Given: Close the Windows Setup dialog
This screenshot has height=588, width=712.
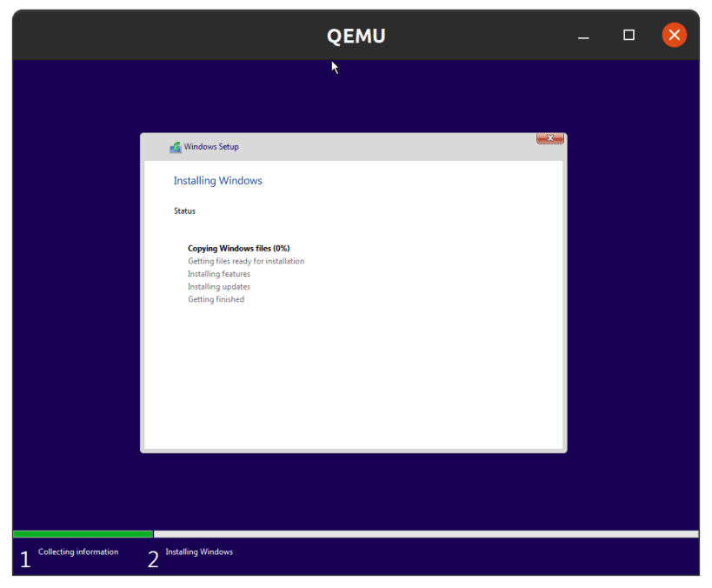Looking at the screenshot, I should [550, 138].
